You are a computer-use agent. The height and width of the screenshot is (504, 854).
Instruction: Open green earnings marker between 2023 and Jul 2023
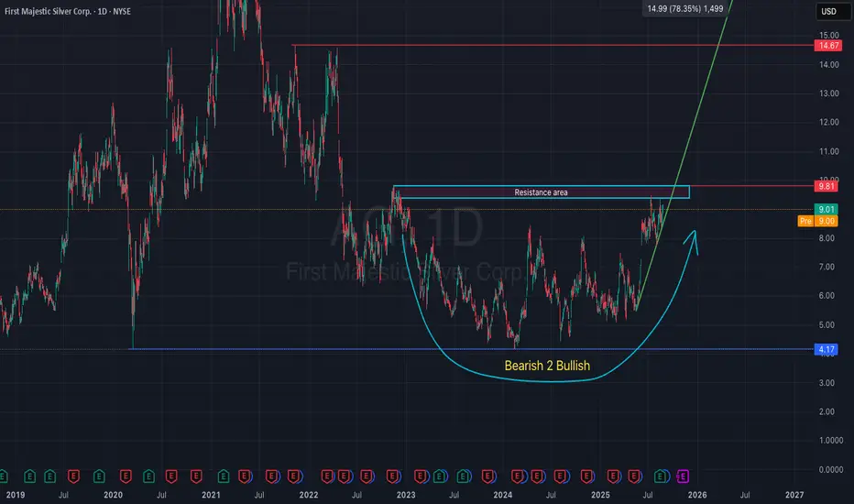(440, 477)
